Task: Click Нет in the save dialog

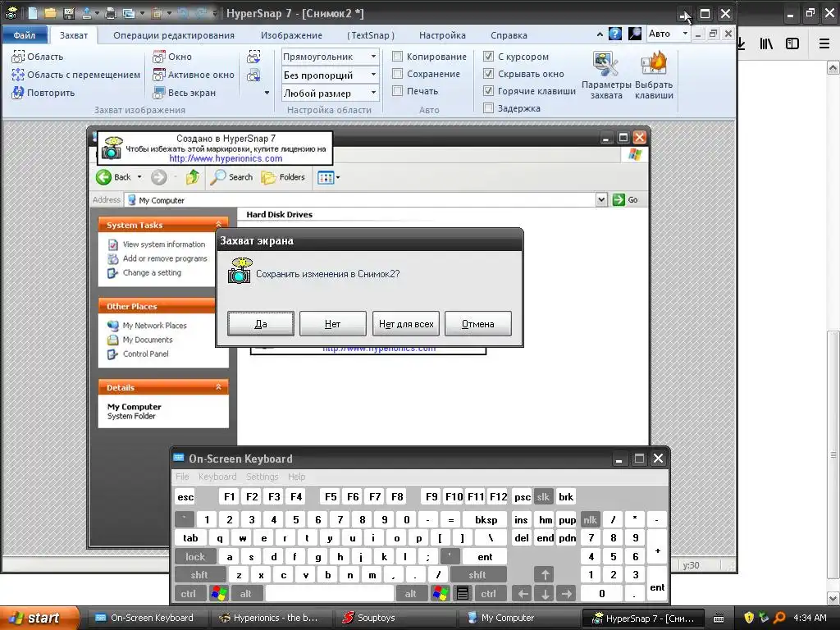Action: coord(333,323)
